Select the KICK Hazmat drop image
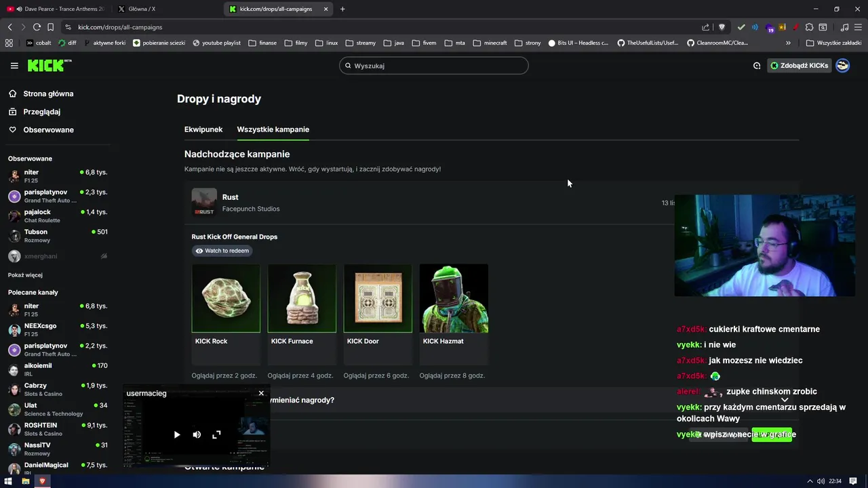The width and height of the screenshot is (868, 488). 454,298
